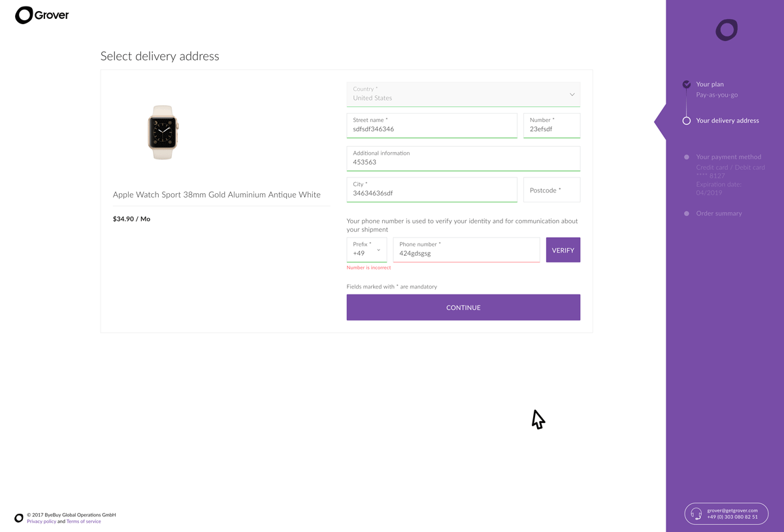The height and width of the screenshot is (532, 784).
Task: Open the Terms of service link
Action: click(84, 522)
